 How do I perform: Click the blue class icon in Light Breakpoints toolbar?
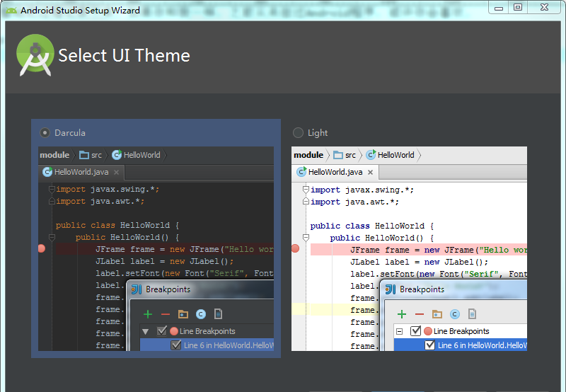click(x=455, y=314)
